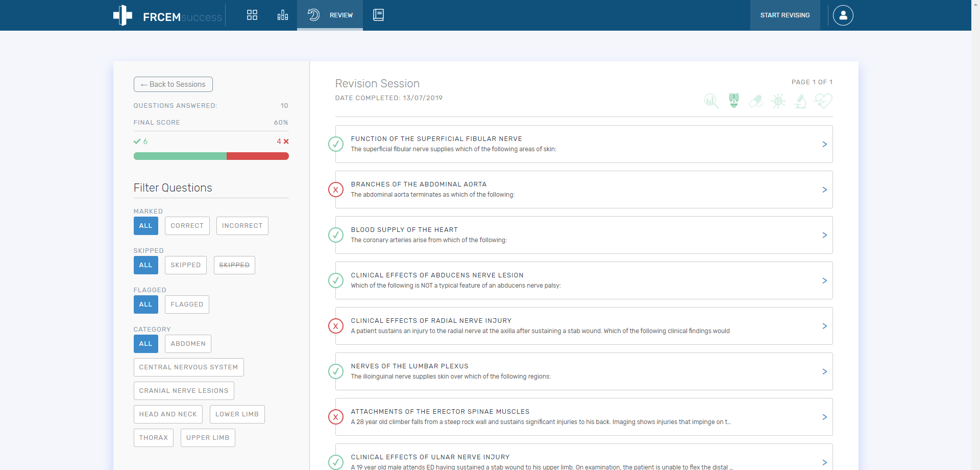This screenshot has width=980, height=470.
Task: Switch to the Review tab
Action: point(330,15)
